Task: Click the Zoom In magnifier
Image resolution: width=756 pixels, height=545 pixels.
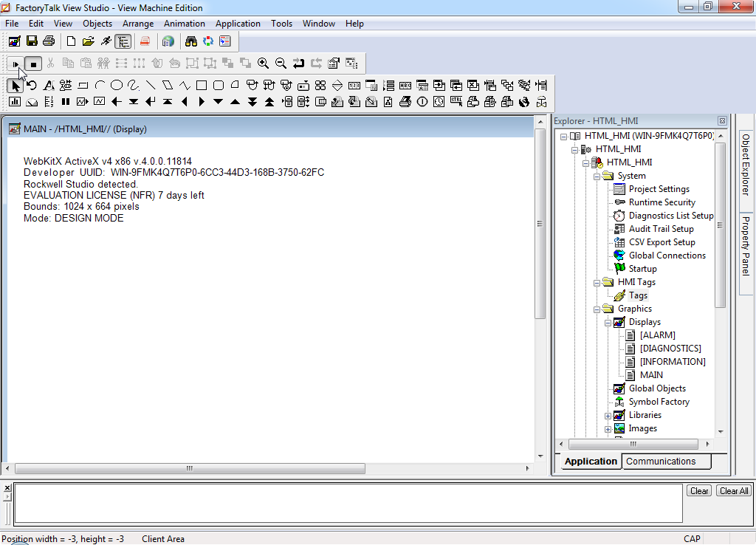Action: 263,64
